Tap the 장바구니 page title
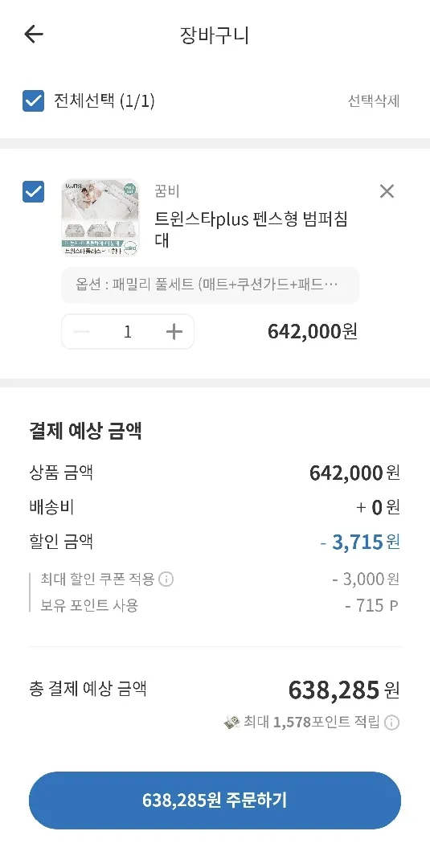 click(x=215, y=35)
